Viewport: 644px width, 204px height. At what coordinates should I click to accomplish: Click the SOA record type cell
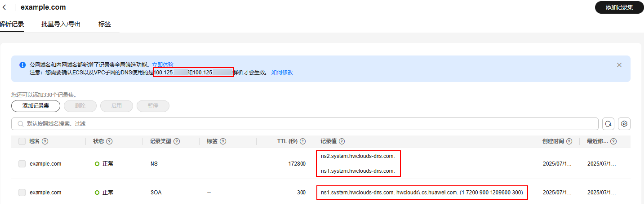155,192
